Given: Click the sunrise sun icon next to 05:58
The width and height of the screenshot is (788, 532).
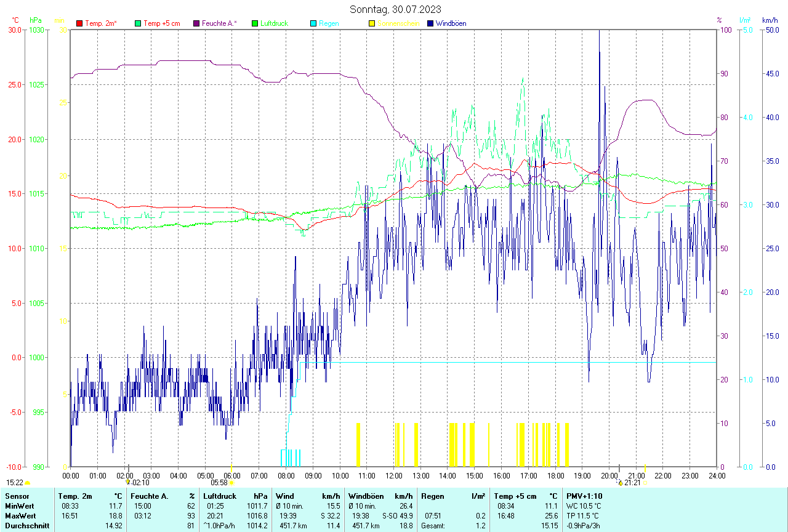Looking at the screenshot, I should pyautogui.click(x=232, y=483).
